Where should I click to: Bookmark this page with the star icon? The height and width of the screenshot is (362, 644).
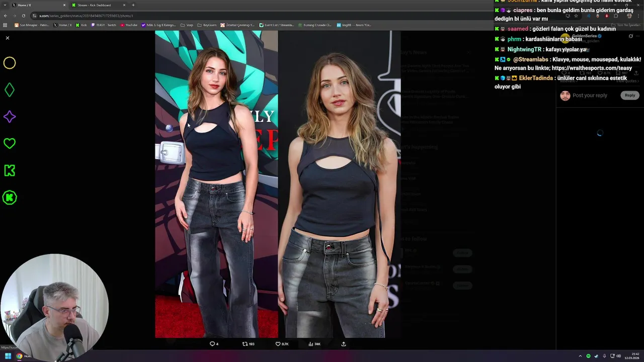576,16
